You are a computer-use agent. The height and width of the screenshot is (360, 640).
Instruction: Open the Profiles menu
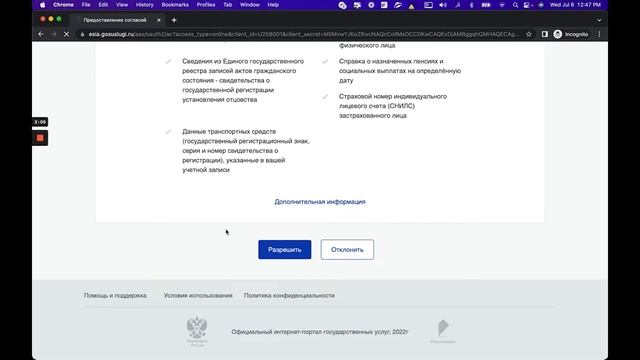206,5
